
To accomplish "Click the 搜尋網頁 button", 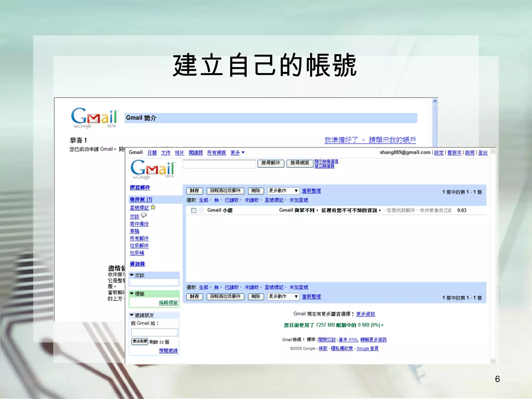I will click(x=300, y=163).
